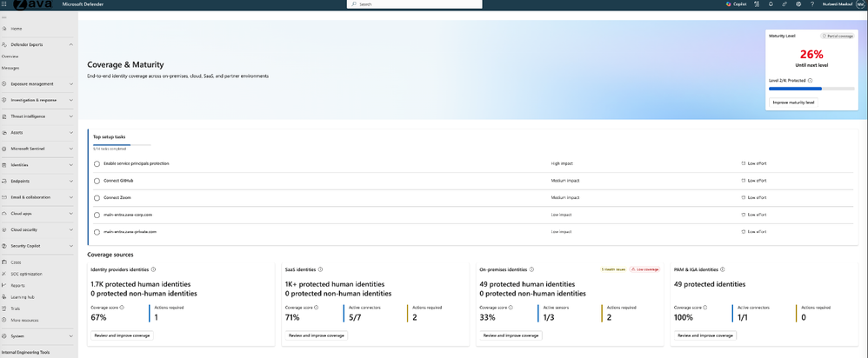This screenshot has width=868, height=358.
Task: Expand the Identities chevron
Action: (x=70, y=165)
